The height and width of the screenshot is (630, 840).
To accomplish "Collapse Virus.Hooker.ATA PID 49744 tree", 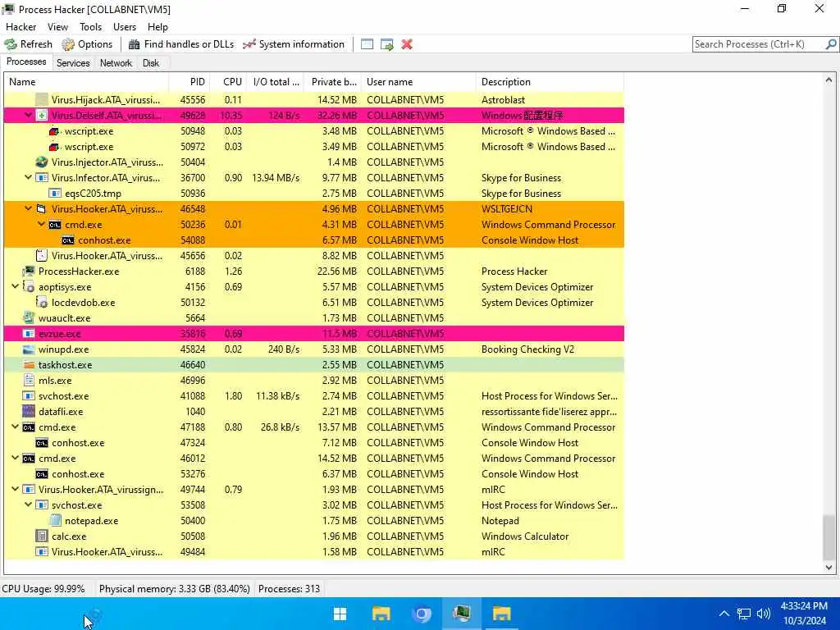I will tap(15, 489).
